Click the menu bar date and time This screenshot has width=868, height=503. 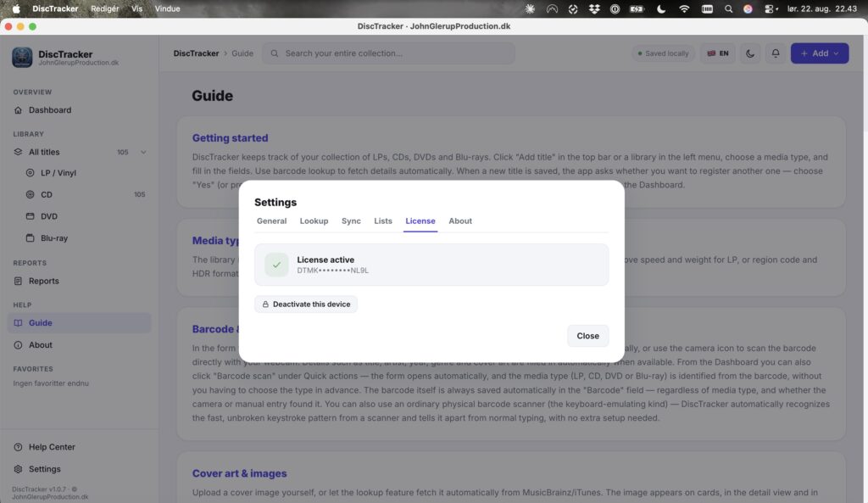point(822,8)
